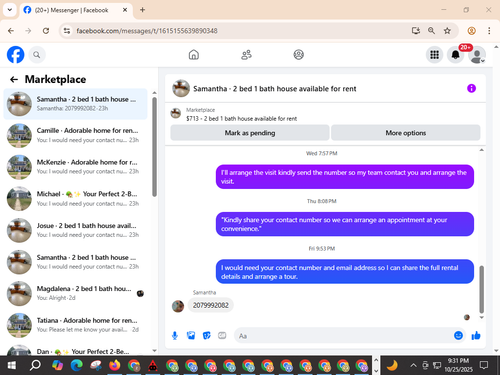Open Michael Your Perfect 2-B conversation
The width and height of the screenshot is (500, 375).
[75, 198]
